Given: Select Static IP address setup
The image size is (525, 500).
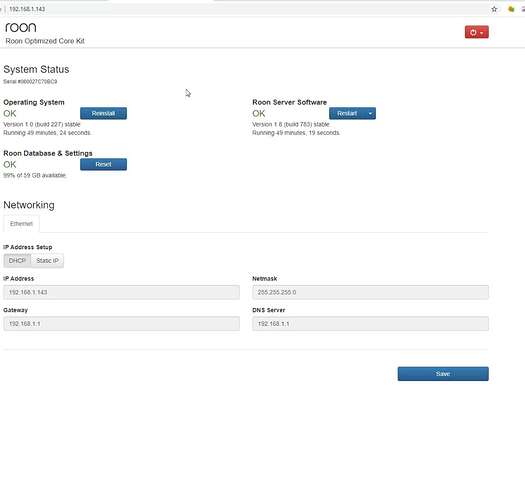Looking at the screenshot, I should click(x=47, y=261).
